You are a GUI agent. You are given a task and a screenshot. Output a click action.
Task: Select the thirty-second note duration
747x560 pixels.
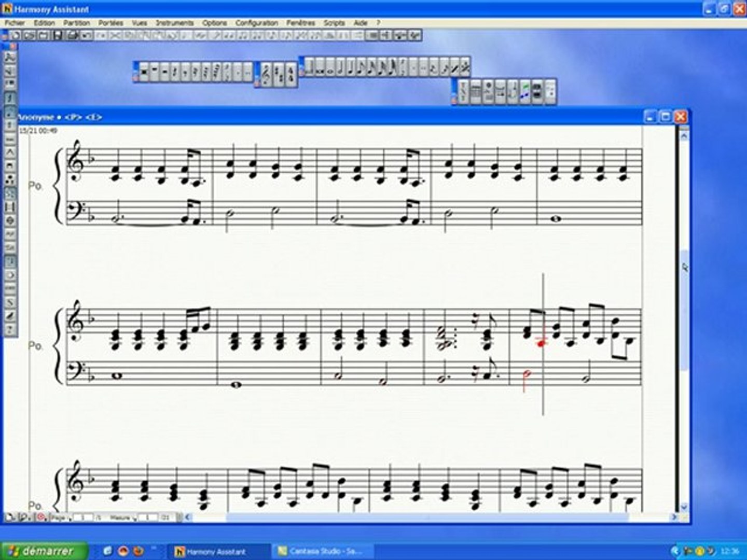[382, 67]
